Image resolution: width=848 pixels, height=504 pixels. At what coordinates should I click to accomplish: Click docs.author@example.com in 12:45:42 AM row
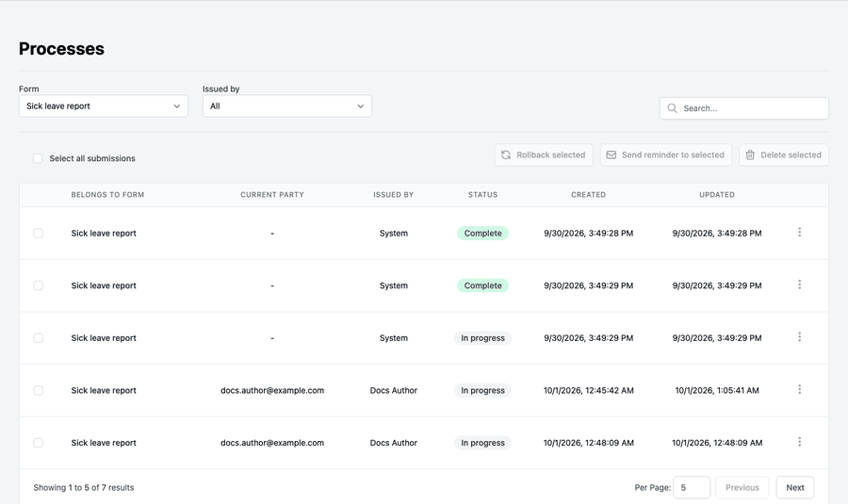(x=272, y=390)
